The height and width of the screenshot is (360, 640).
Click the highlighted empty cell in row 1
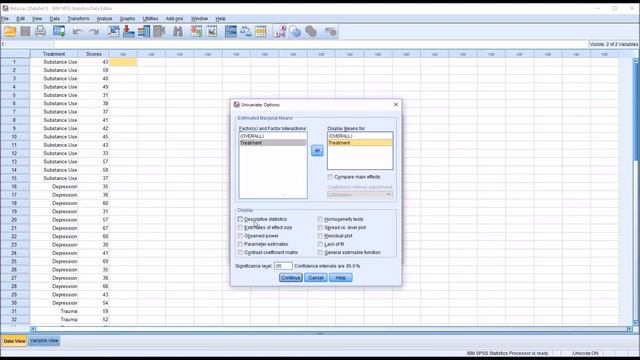(123, 62)
